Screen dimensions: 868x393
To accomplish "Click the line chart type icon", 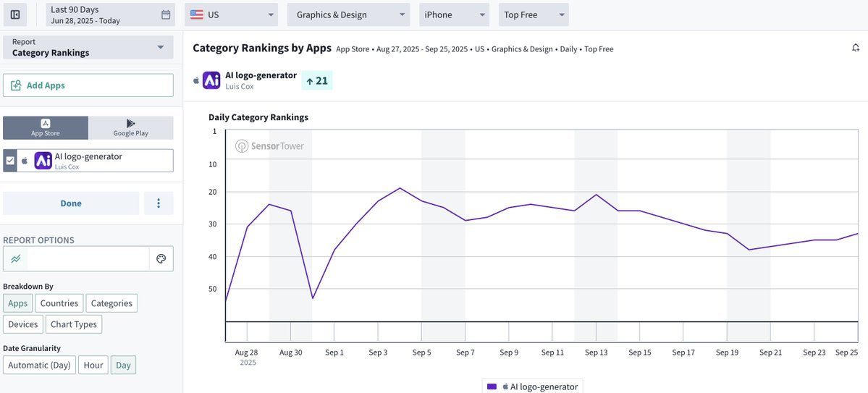I will [16, 258].
